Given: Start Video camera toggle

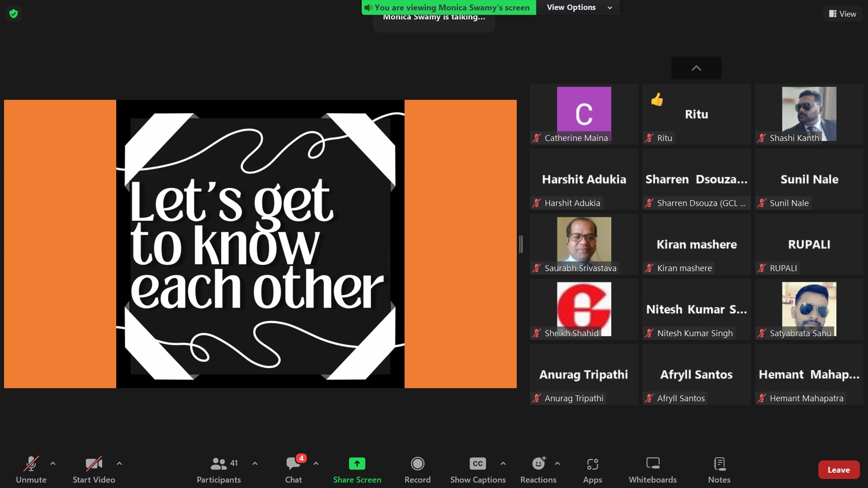Looking at the screenshot, I should click(94, 464).
